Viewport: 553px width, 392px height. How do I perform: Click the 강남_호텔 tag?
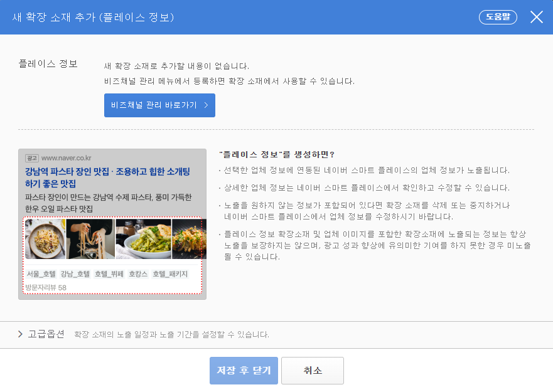(75, 274)
